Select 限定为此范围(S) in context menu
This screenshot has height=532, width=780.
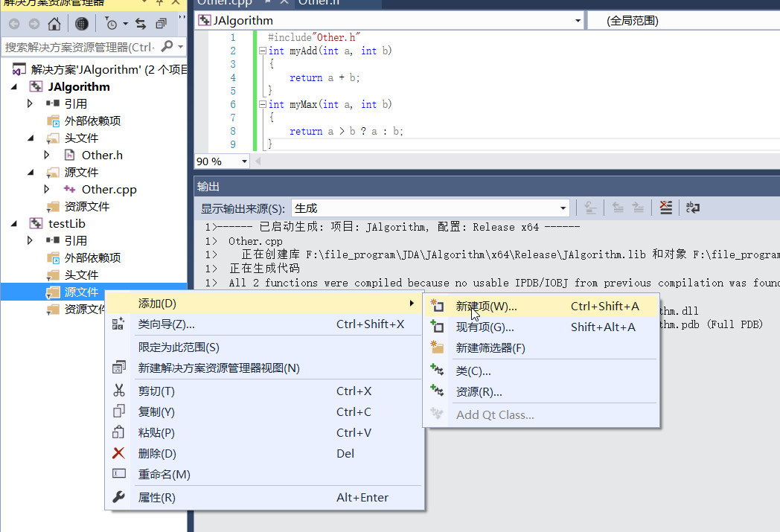coord(265,347)
